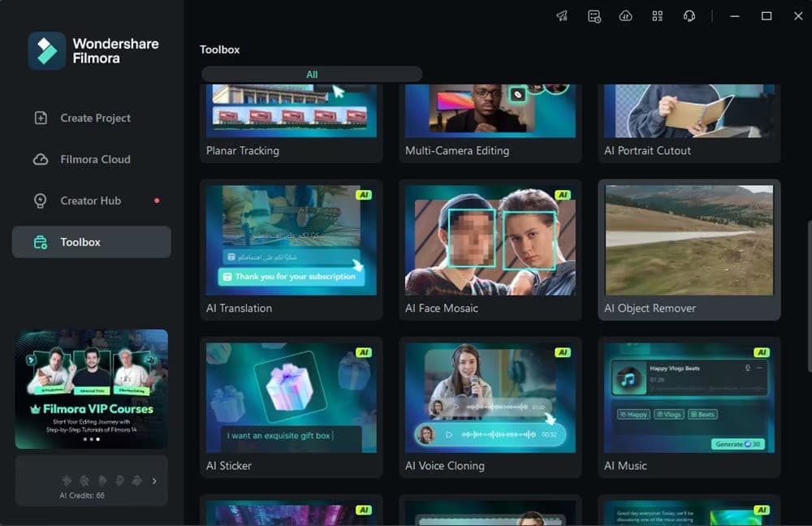Click the AI Object Remover label
Screen dimensions: 812x526
pos(650,308)
